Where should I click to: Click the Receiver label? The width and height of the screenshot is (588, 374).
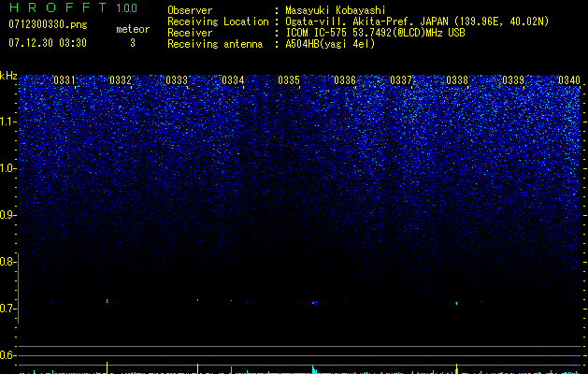click(x=190, y=33)
